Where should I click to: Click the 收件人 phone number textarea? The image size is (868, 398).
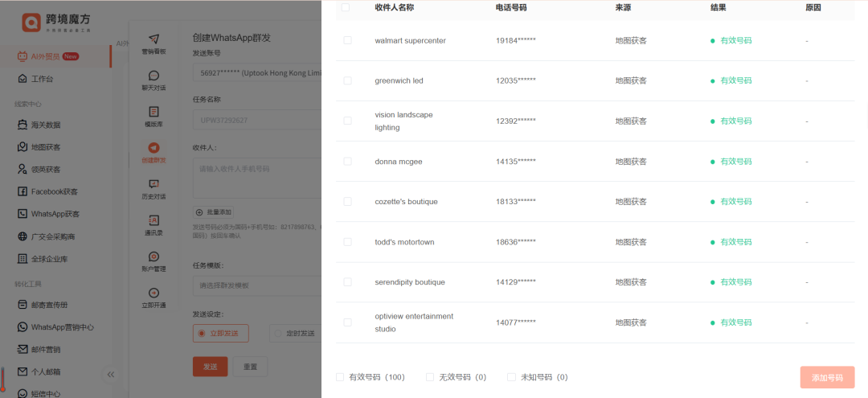point(257,178)
